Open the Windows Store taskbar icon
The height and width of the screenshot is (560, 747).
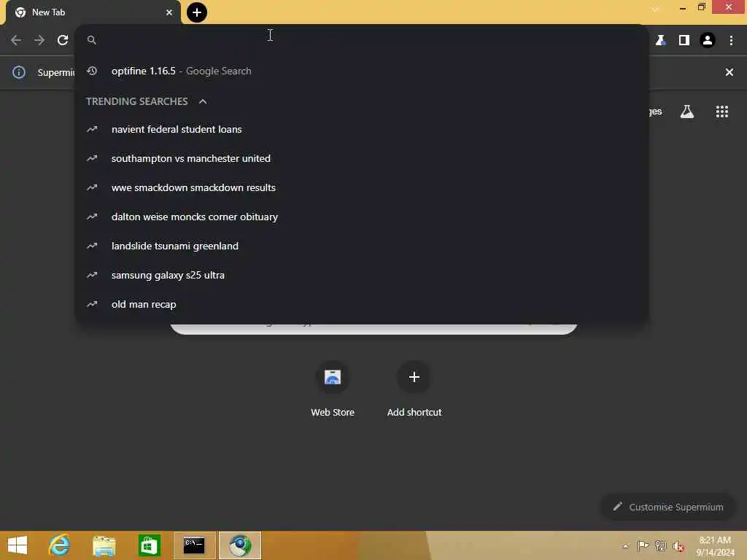149,545
